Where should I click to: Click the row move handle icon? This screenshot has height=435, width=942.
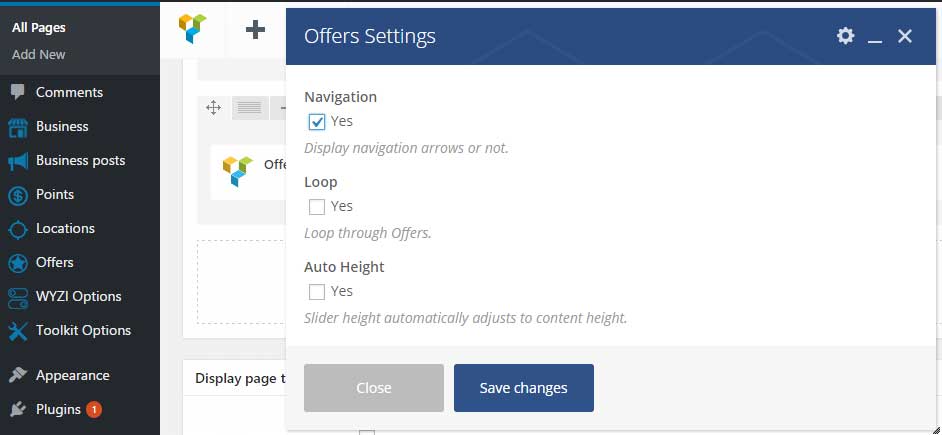[x=213, y=108]
